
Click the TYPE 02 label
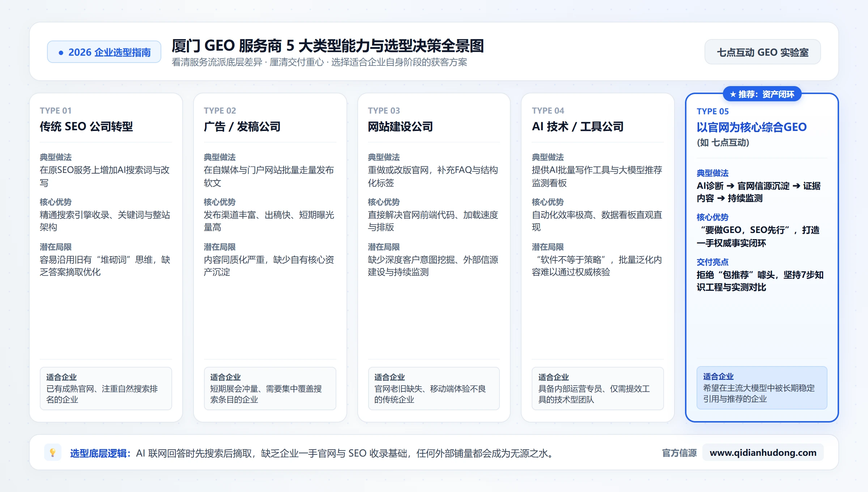[220, 111]
